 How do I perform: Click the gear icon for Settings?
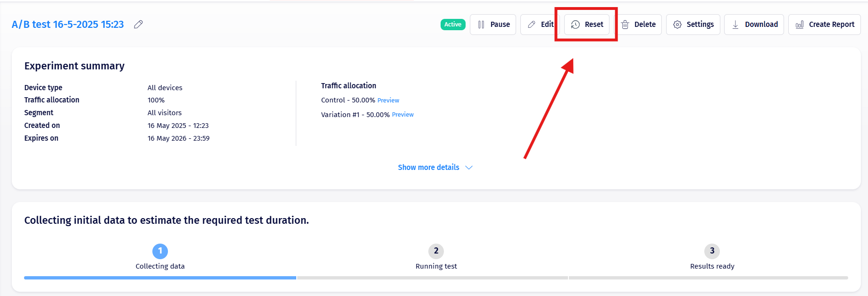coord(677,25)
